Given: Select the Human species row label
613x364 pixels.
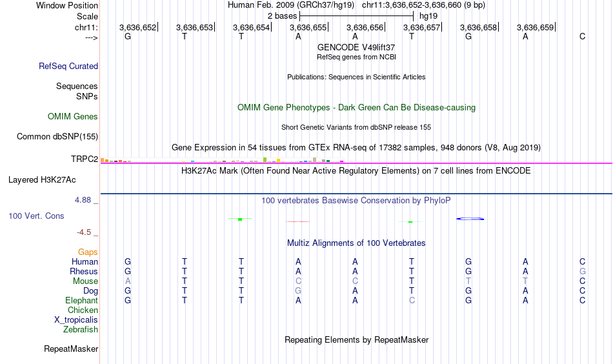Looking at the screenshot, I should 85,261.
